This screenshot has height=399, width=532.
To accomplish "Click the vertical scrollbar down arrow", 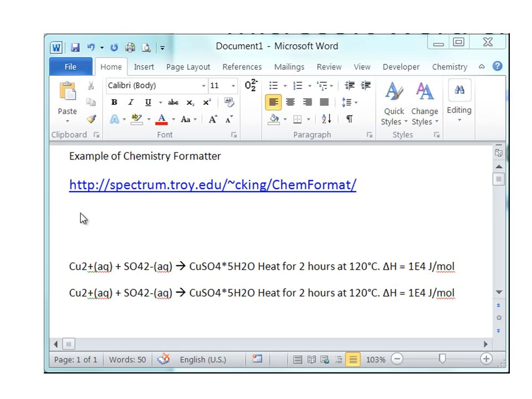I will pos(499,292).
